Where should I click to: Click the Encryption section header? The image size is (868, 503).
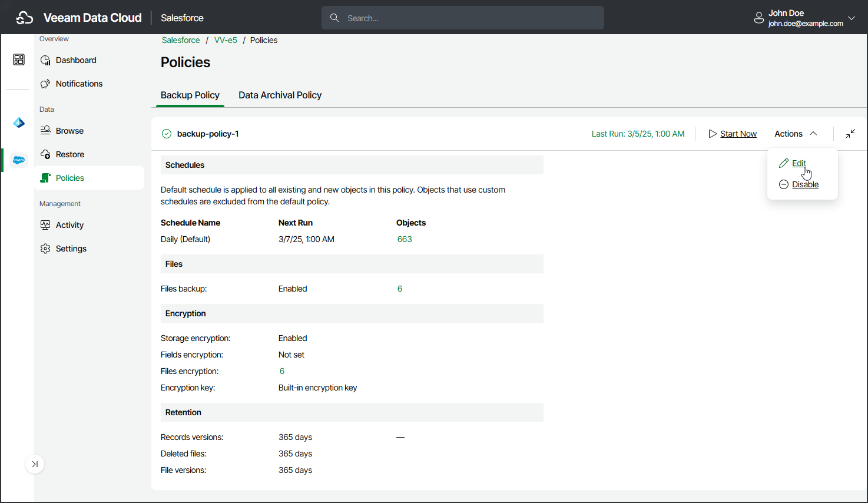coord(352,313)
